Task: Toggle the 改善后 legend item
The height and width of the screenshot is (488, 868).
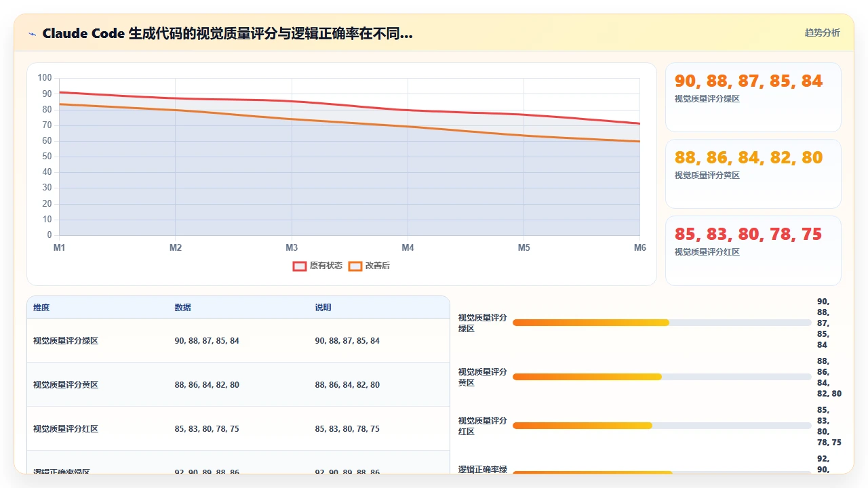Action: (369, 266)
